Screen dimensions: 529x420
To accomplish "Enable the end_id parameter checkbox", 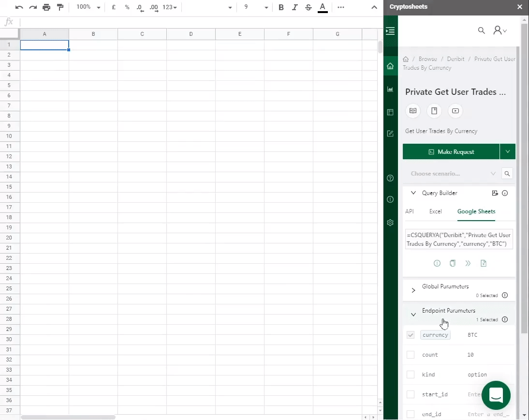I will tap(410, 414).
